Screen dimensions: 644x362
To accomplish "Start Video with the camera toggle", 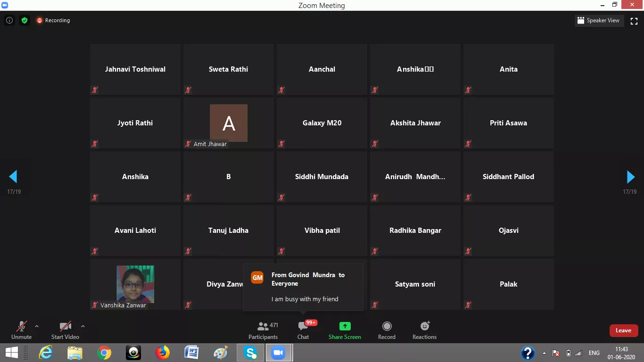I will tap(65, 330).
